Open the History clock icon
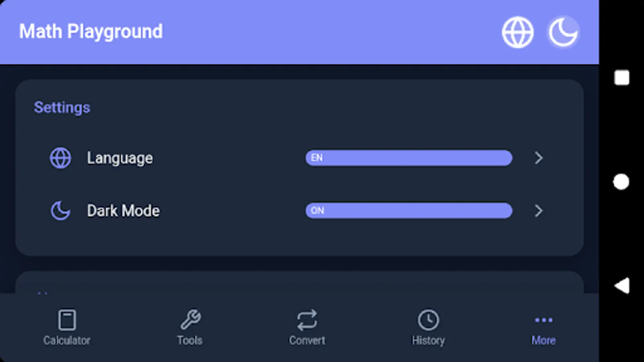This screenshot has width=644, height=362. 428,320
